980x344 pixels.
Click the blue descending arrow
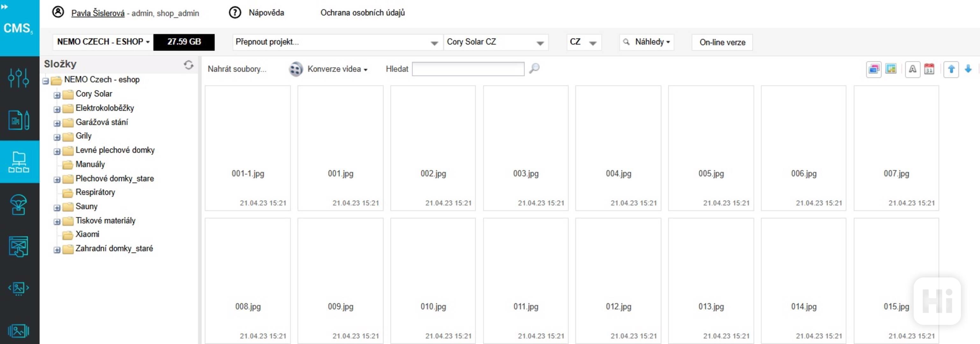[x=968, y=69]
